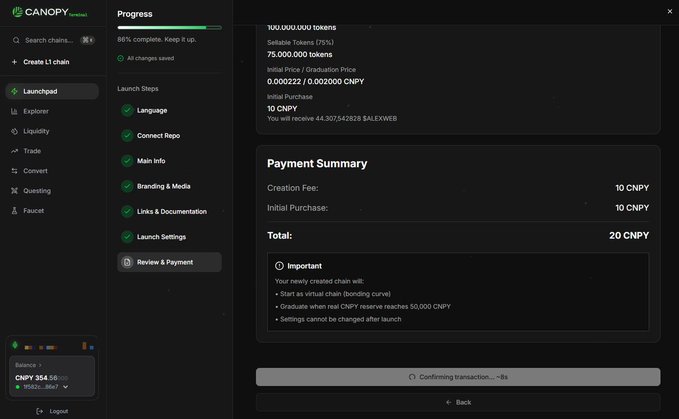Click the Back arrow icon
This screenshot has width=679, height=419.
pyautogui.click(x=449, y=402)
